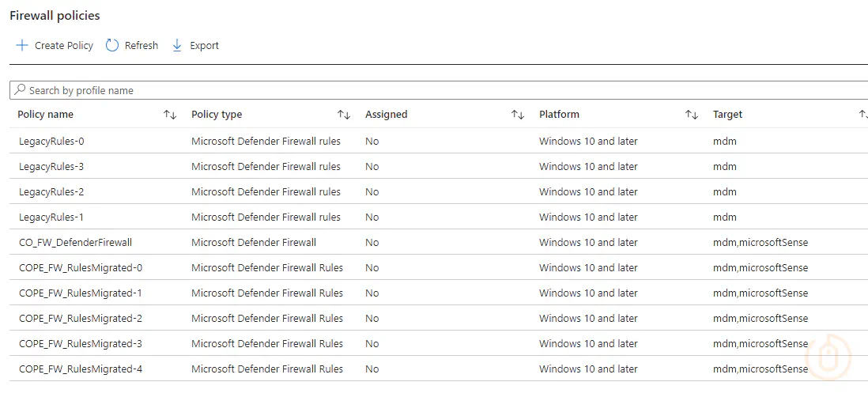Click the search magnifier icon

(x=20, y=90)
